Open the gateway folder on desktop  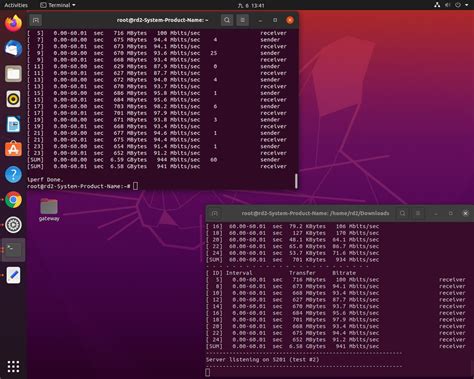49,210
